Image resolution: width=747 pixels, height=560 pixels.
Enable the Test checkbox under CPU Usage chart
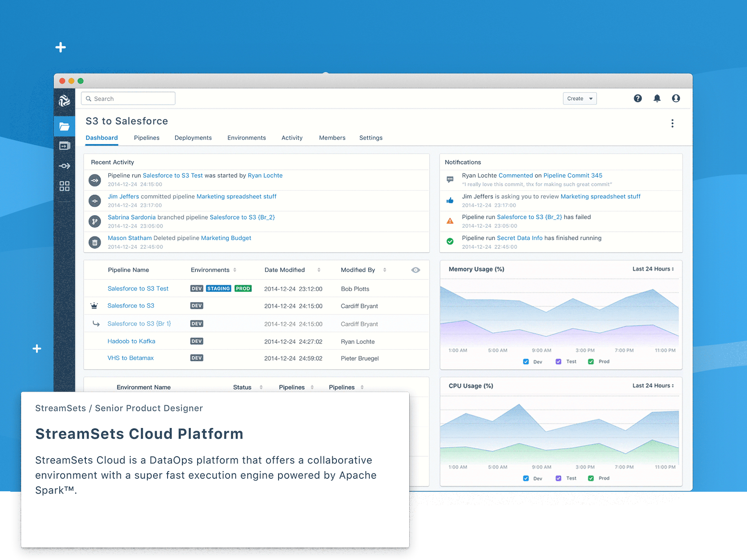tap(558, 478)
